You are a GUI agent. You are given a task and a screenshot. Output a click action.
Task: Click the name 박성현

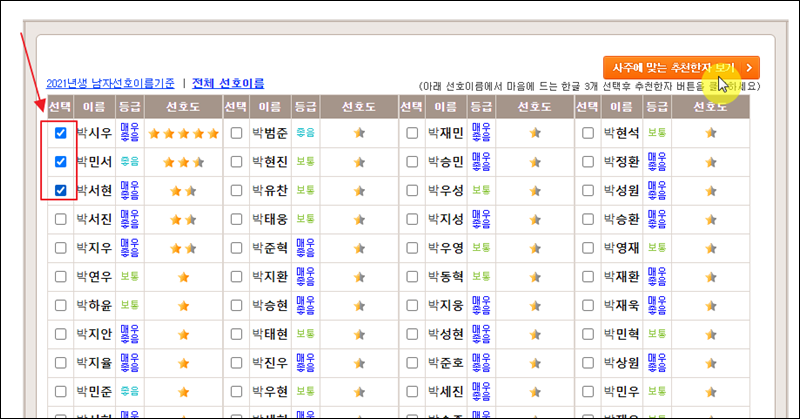pos(445,334)
